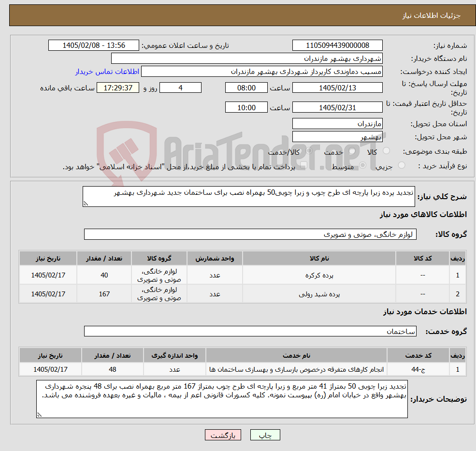Click the quantity cell 167
The height and width of the screenshot is (451, 476).
[104, 294]
